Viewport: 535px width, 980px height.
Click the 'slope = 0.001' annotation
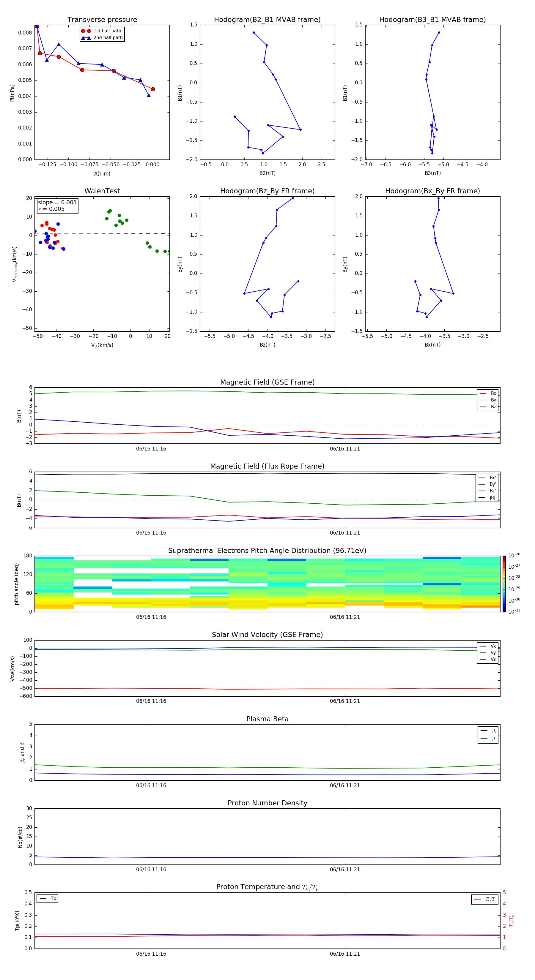click(57, 203)
